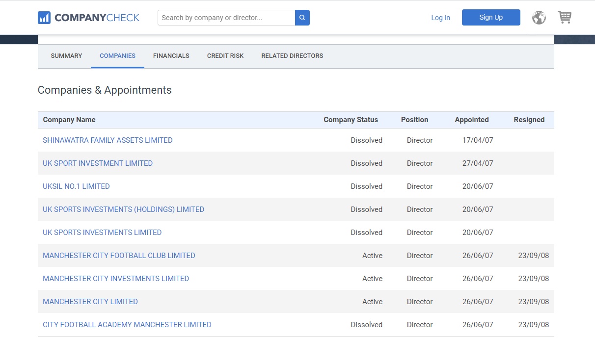Open Manchester City Investments Limited

point(116,279)
